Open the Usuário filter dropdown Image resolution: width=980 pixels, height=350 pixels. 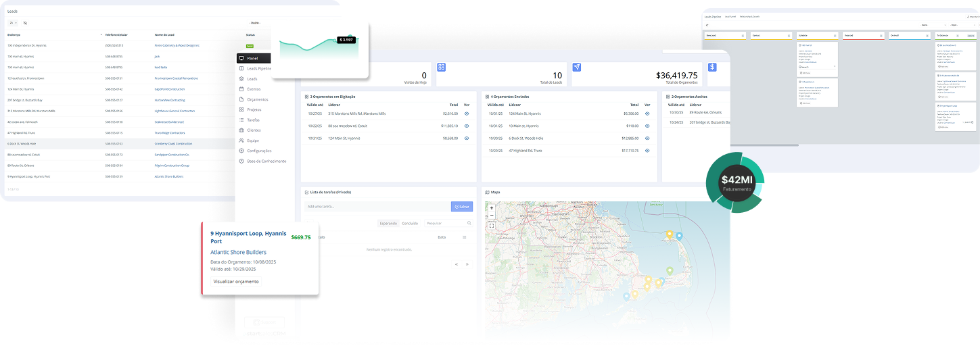pyautogui.click(x=256, y=23)
